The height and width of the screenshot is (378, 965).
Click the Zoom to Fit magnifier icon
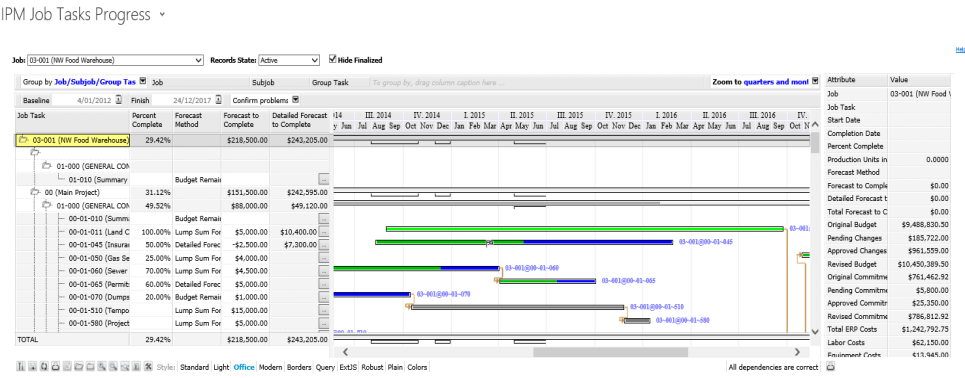(x=125, y=367)
